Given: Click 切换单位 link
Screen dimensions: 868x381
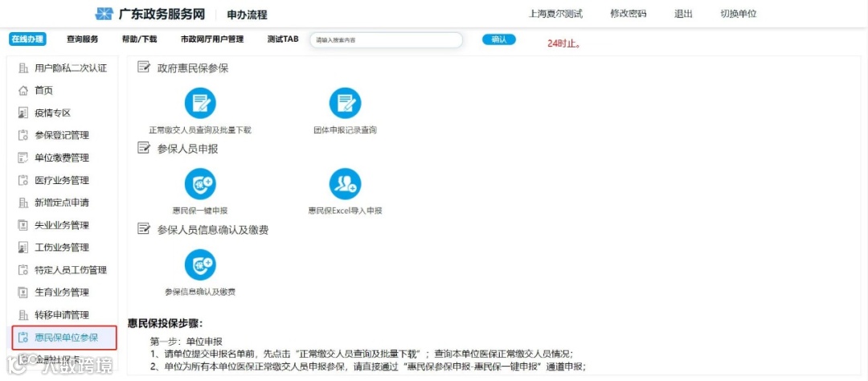Looking at the screenshot, I should 739,14.
